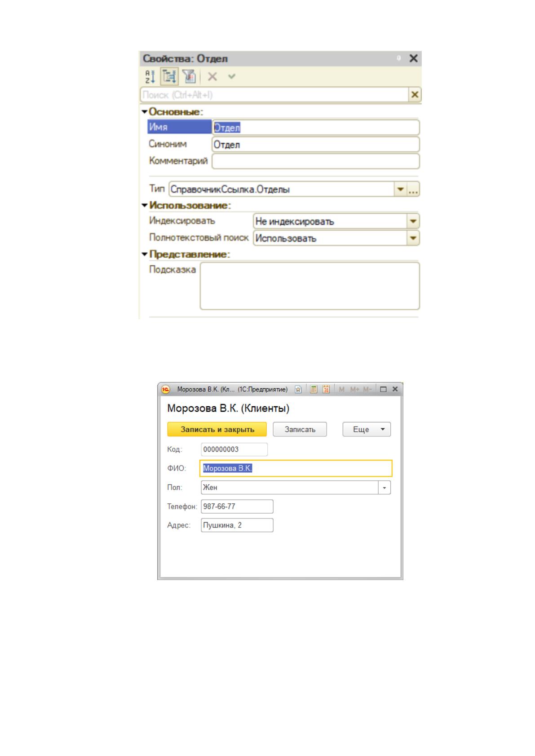Open the type editor with the ellipsis button
The width and height of the screenshot is (535, 756).
click(413, 189)
